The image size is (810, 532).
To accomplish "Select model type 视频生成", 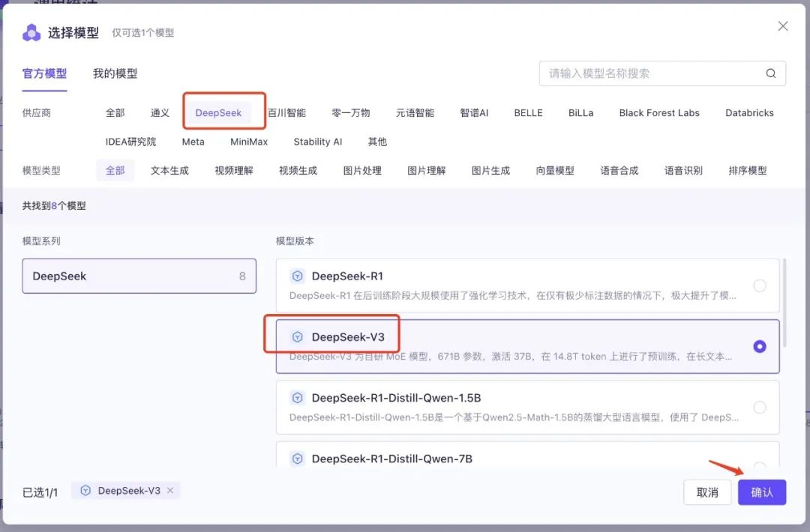I will (x=298, y=170).
